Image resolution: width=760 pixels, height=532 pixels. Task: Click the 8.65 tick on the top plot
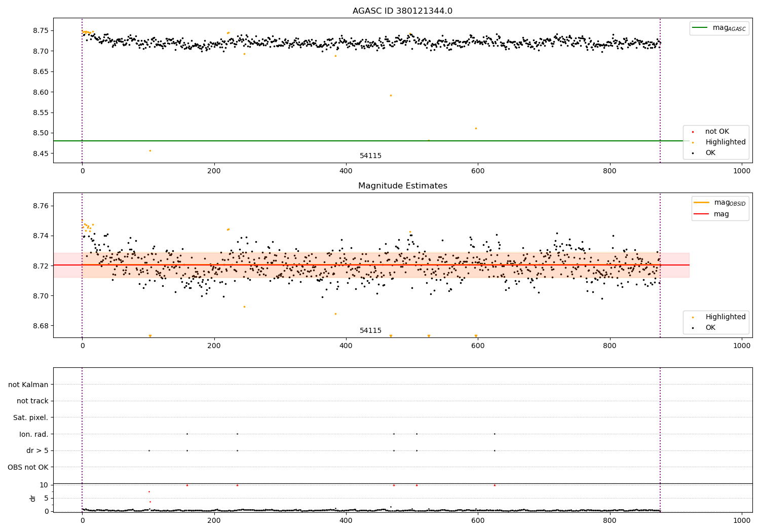click(x=41, y=71)
